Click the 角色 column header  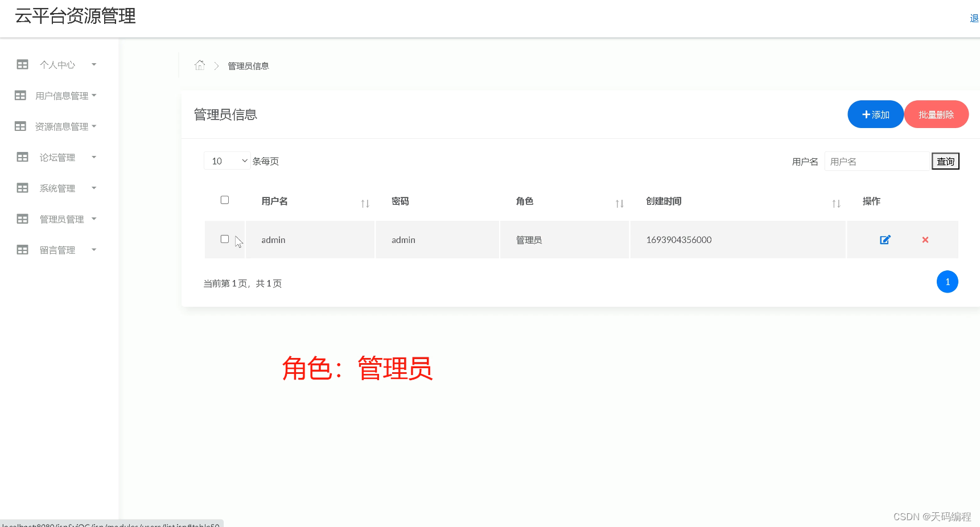tap(525, 201)
